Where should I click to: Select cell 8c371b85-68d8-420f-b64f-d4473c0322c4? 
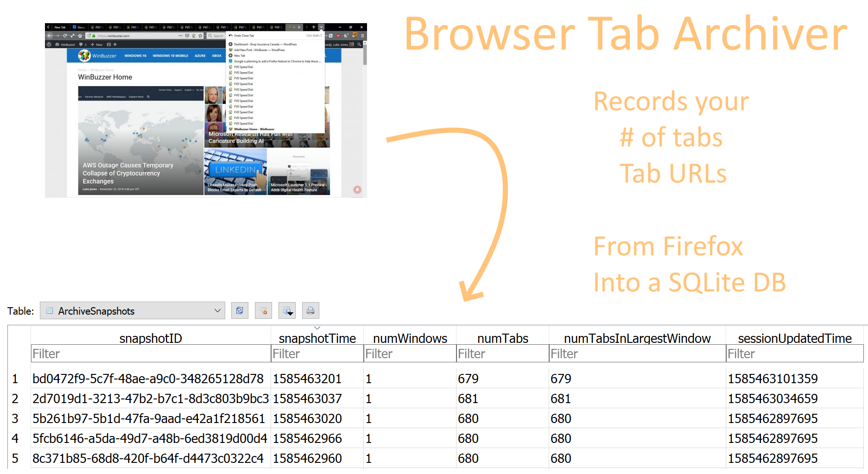151,458
